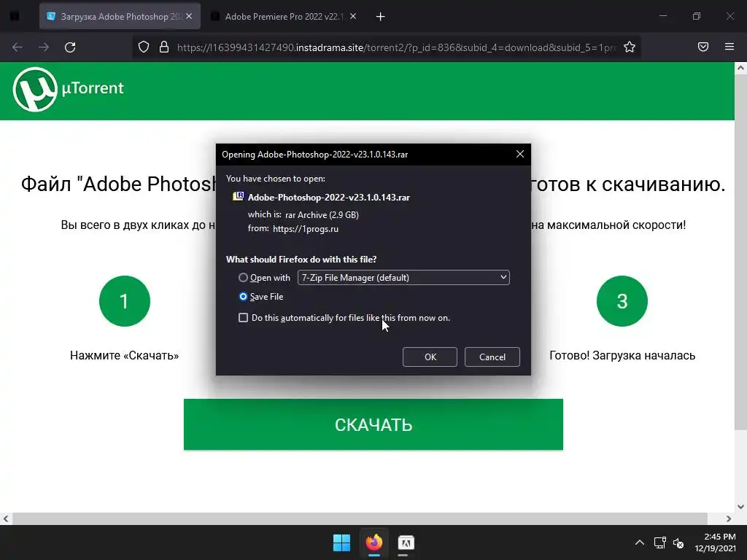
Task: Reload the current page
Action: point(70,47)
